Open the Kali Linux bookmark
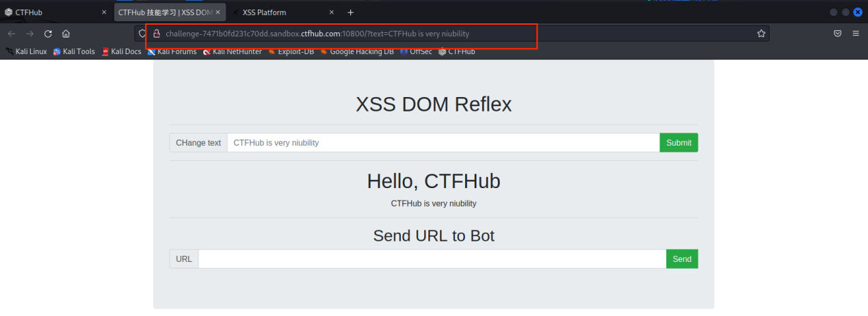 point(26,52)
